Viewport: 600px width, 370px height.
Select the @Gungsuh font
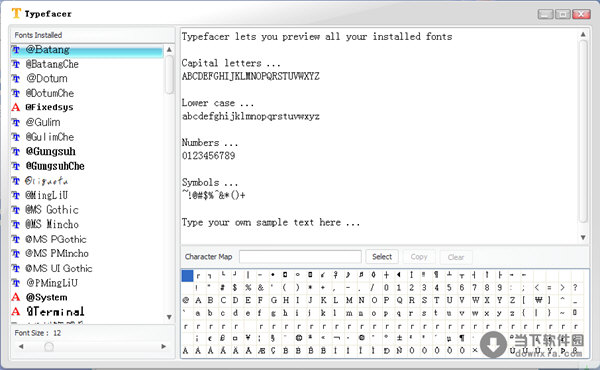[51, 152]
